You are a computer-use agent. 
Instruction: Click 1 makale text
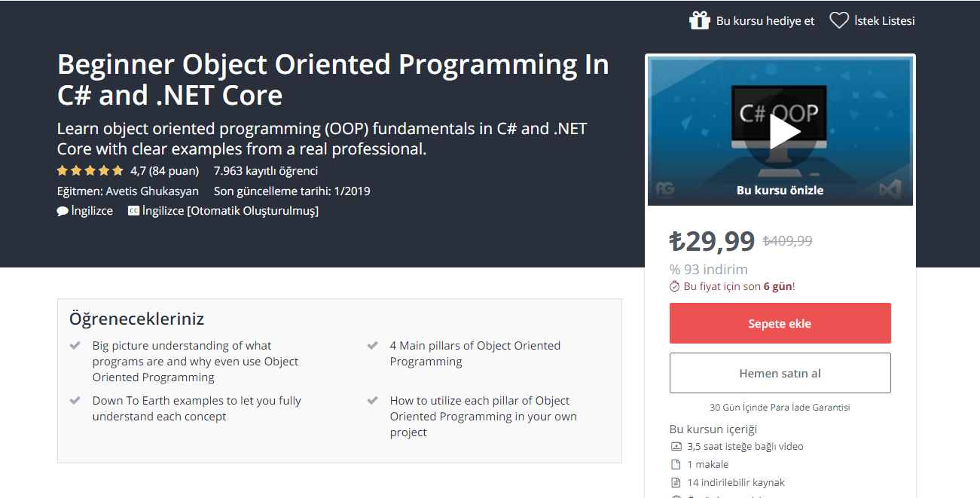point(707,464)
